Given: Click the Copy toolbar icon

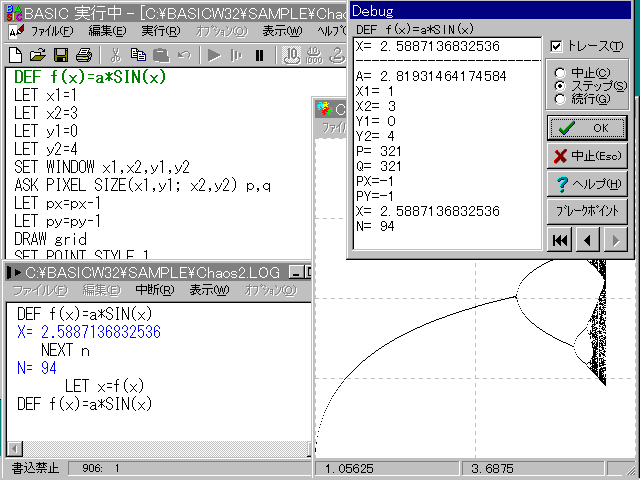Looking at the screenshot, I should tap(139, 54).
